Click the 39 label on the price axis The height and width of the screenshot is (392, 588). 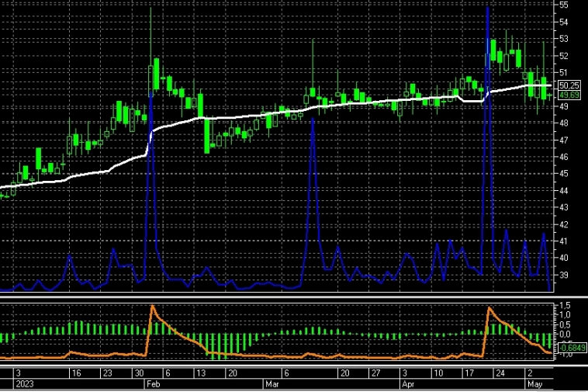click(564, 275)
